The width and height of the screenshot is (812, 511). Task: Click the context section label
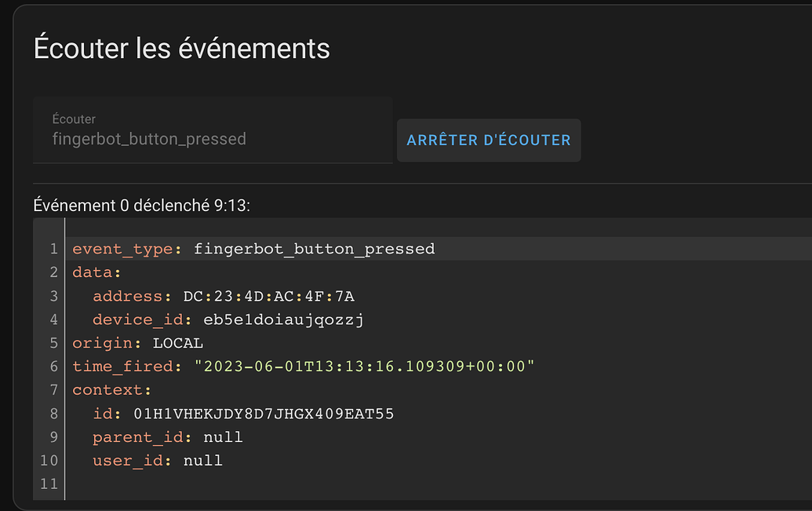pos(110,390)
